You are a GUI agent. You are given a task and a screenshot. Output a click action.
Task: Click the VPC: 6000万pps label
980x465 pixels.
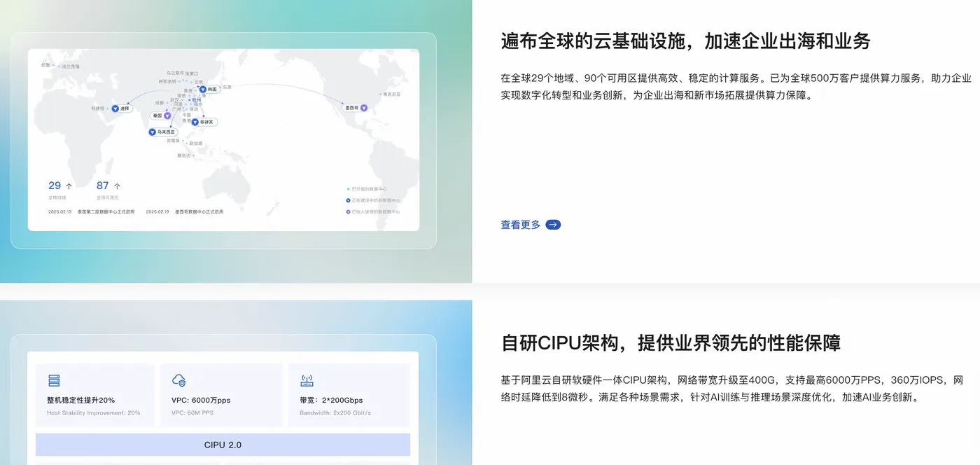click(201, 400)
